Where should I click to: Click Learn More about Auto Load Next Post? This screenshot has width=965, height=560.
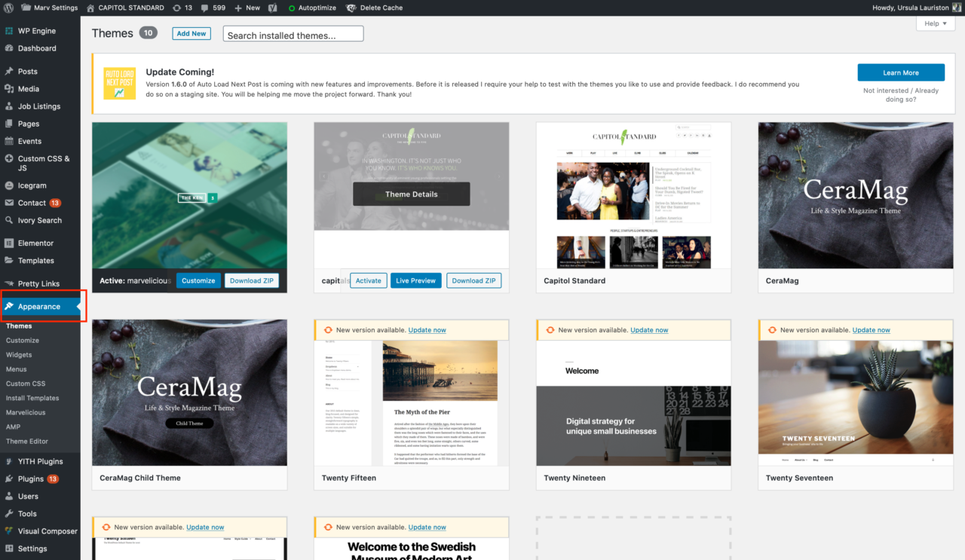pyautogui.click(x=901, y=72)
